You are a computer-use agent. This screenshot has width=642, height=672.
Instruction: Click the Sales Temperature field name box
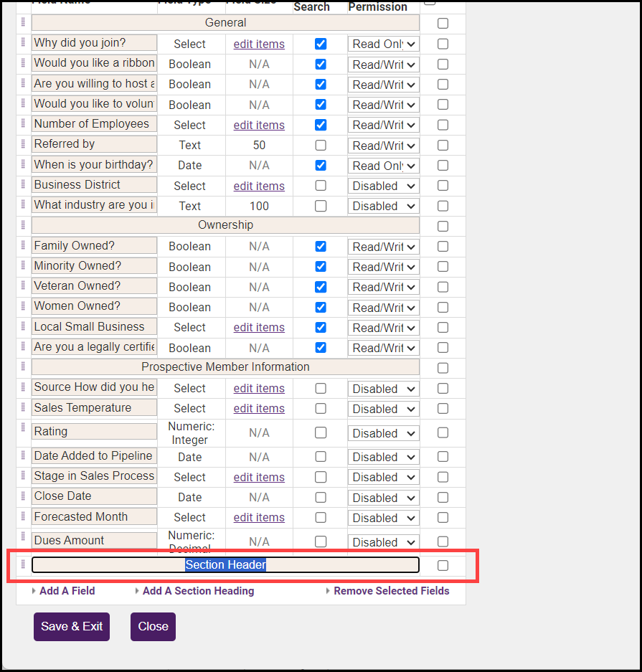[94, 407]
